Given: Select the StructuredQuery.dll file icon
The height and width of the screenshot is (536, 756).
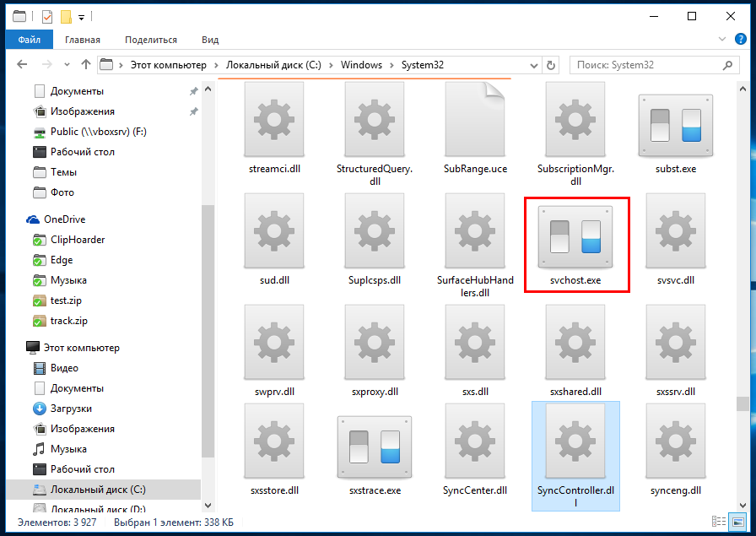Looking at the screenshot, I should [375, 119].
